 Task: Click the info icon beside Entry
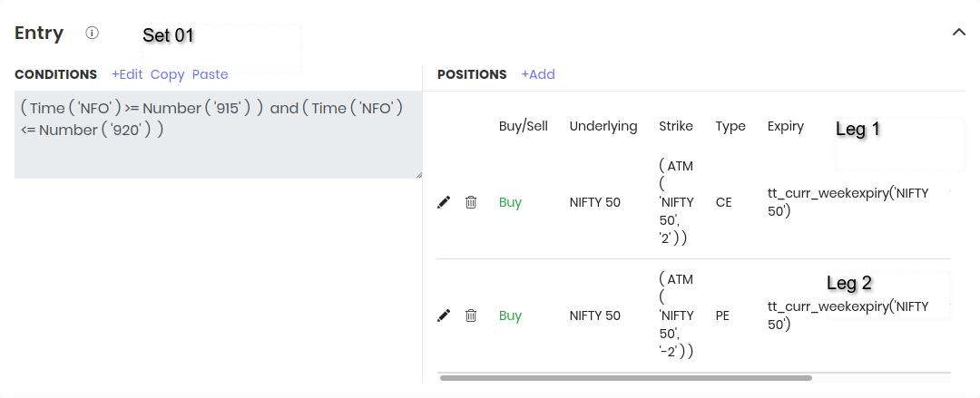[x=92, y=33]
